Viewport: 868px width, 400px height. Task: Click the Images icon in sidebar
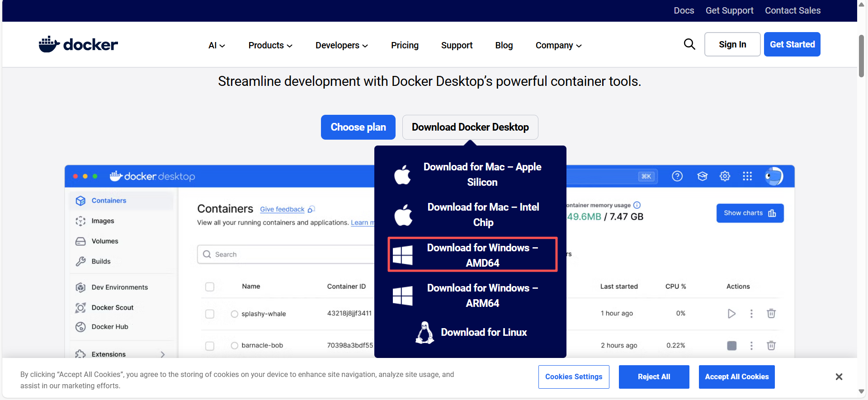pos(80,221)
